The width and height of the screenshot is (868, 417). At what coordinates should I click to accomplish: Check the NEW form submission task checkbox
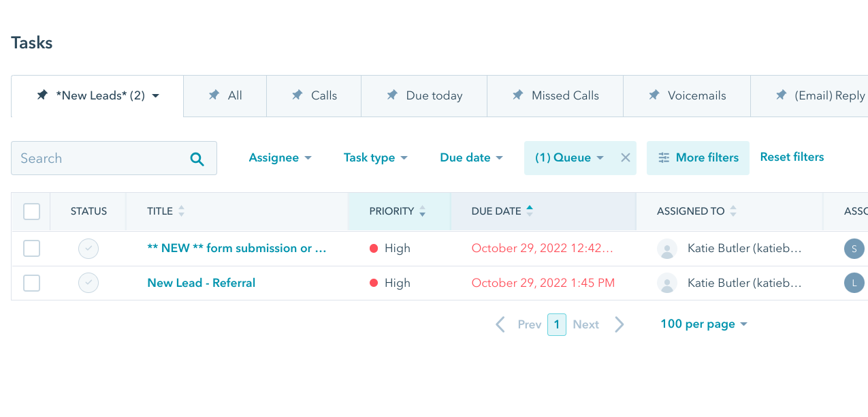point(32,249)
